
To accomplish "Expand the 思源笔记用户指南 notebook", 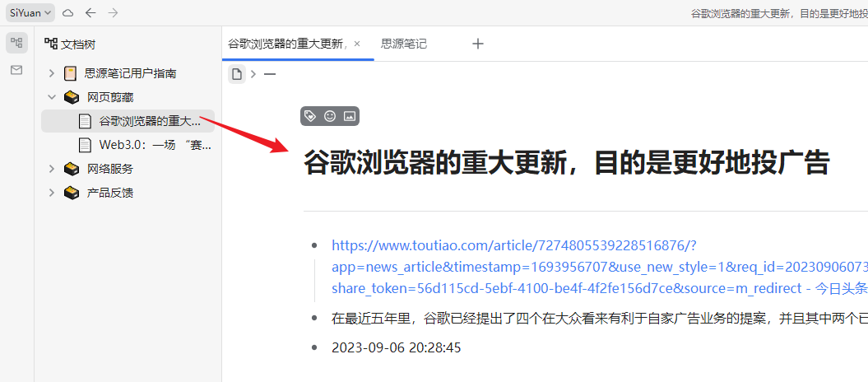I will tap(52, 73).
